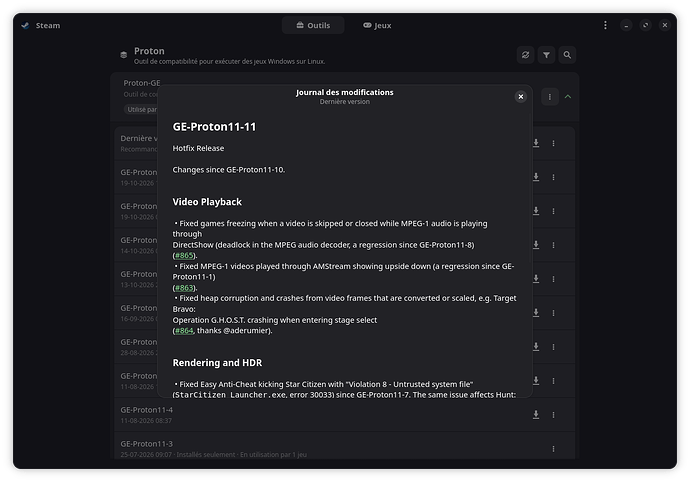The width and height of the screenshot is (690, 481).
Task: Follow the #864 issue link
Action: tap(184, 330)
